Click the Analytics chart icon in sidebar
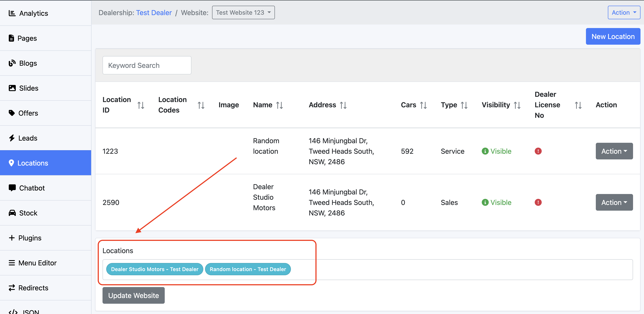Viewport: 644px width, 314px height. point(12,13)
